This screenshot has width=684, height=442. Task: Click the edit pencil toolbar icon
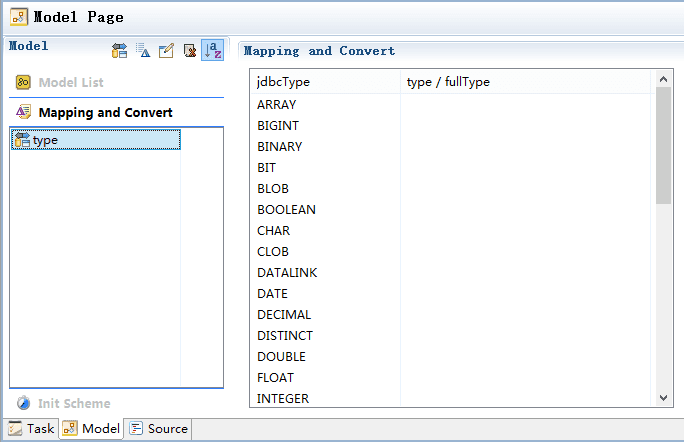click(x=166, y=51)
